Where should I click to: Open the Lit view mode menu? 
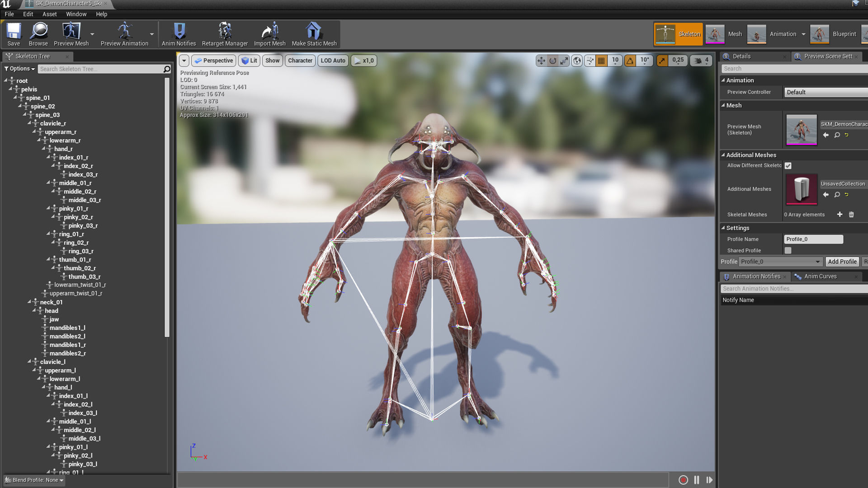click(250, 61)
